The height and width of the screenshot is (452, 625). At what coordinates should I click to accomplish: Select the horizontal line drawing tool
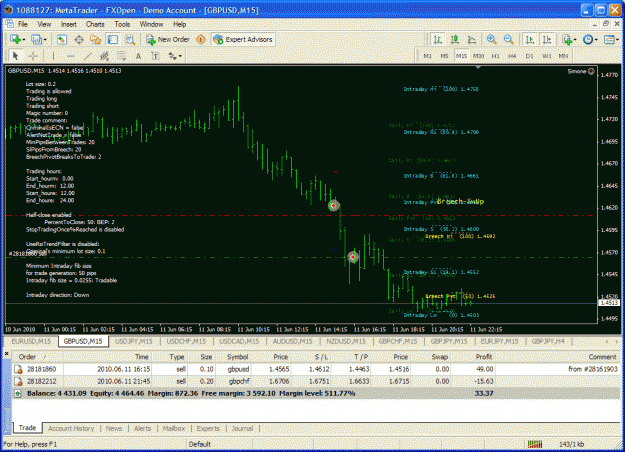[x=71, y=56]
